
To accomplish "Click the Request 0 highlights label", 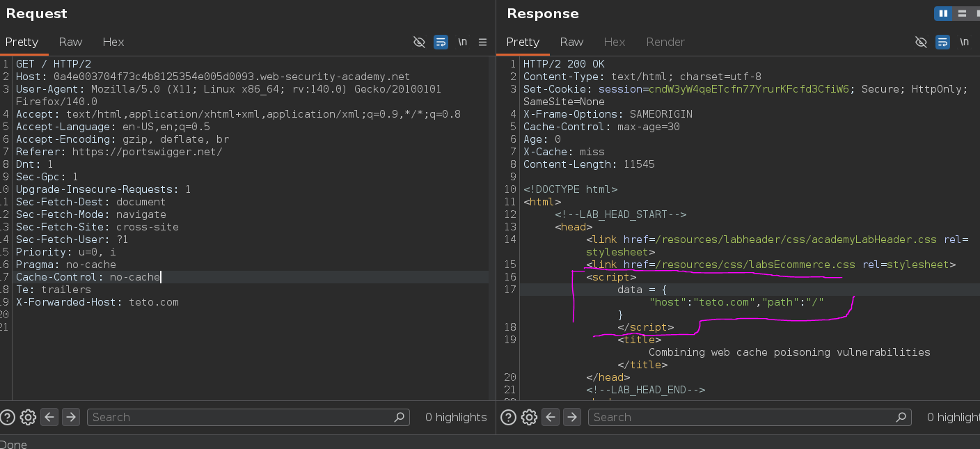I will tap(456, 417).
